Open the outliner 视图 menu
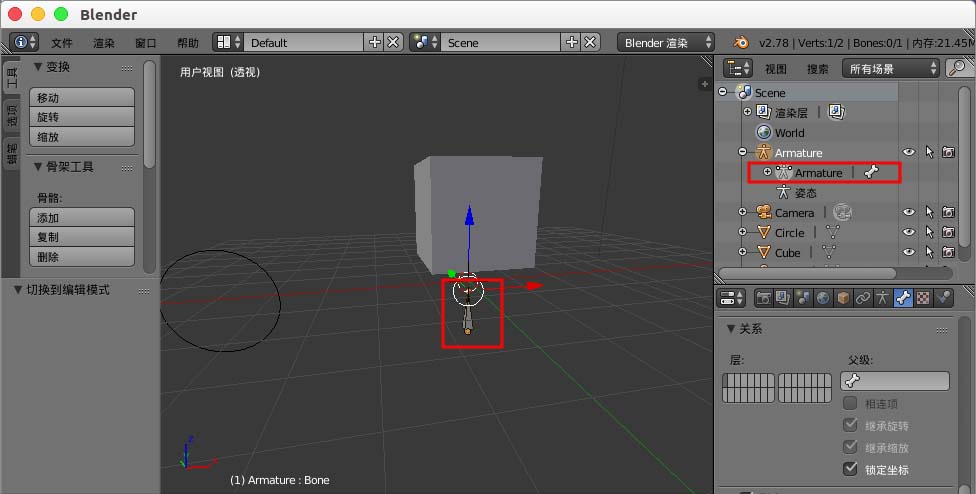 point(776,69)
